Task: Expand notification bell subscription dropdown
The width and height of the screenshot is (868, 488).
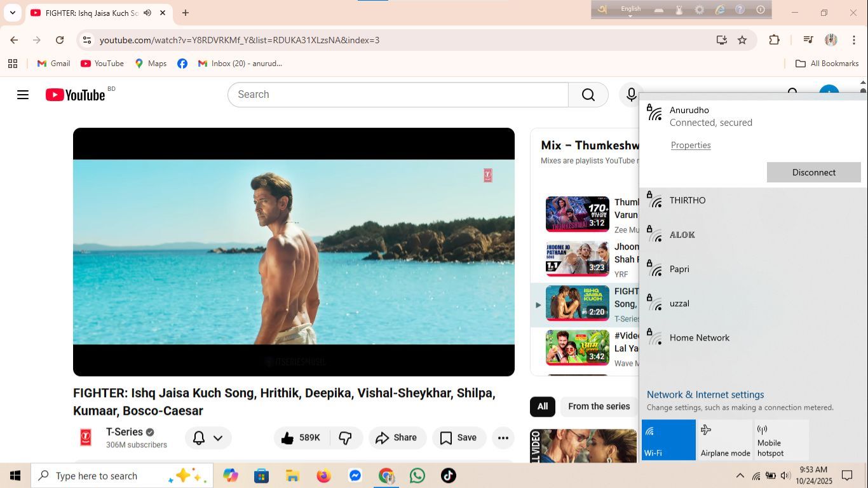Action: (208, 438)
